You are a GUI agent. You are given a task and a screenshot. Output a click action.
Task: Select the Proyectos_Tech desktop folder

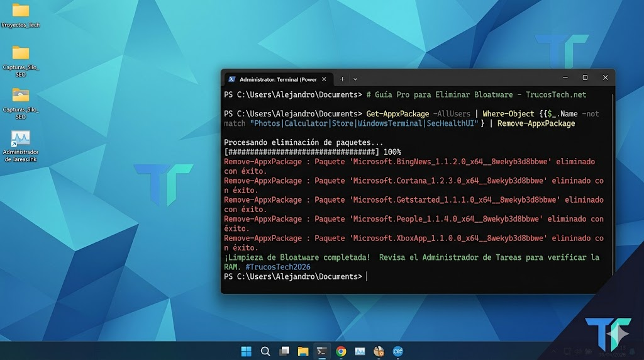[21, 16]
